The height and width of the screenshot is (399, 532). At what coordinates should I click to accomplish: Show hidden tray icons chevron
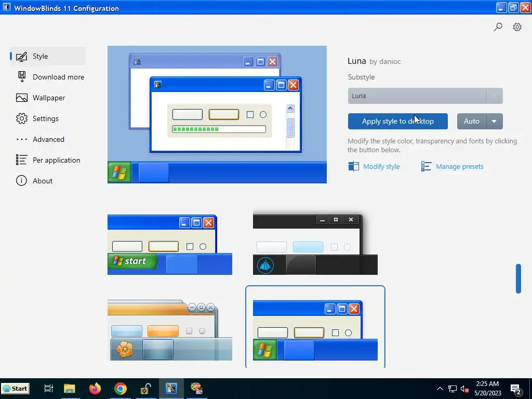(x=440, y=389)
